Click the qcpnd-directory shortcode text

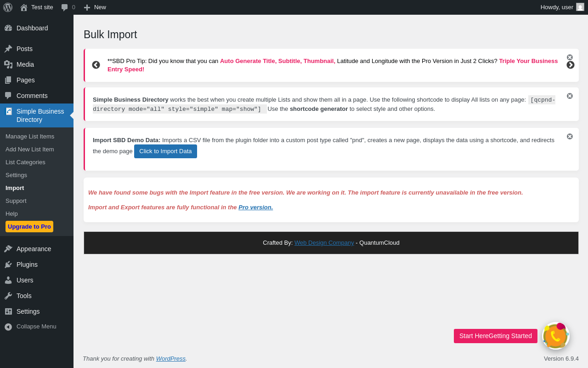click(x=324, y=104)
